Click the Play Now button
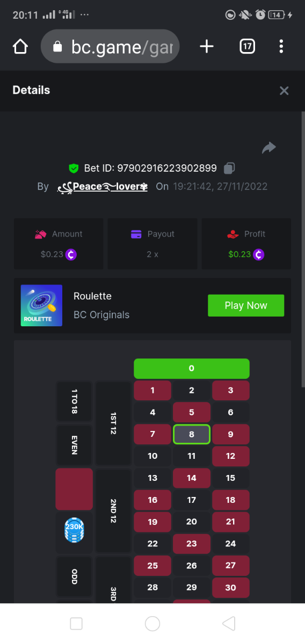The image size is (305, 644). coord(246,305)
